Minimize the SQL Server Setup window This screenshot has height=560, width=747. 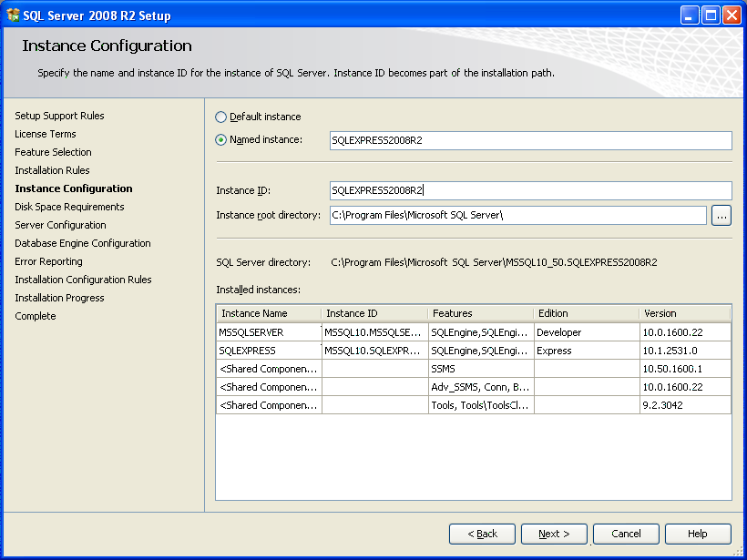coord(690,15)
